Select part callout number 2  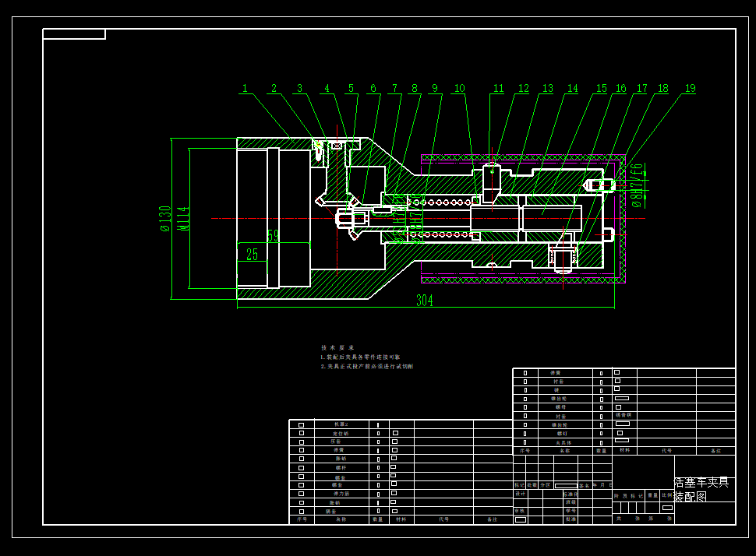[x=274, y=88]
